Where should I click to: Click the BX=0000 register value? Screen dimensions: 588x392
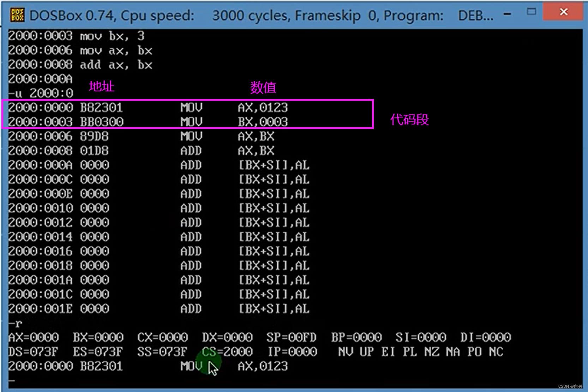[98, 338]
